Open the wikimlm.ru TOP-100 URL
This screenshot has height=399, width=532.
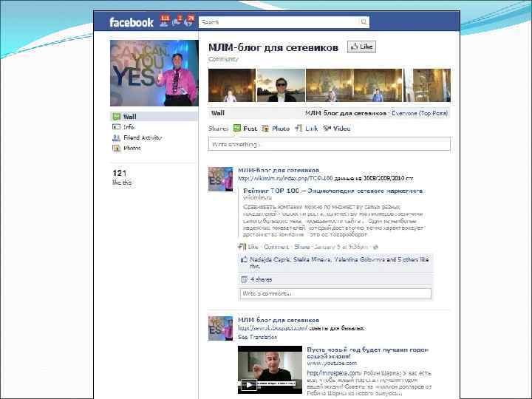tap(285, 178)
